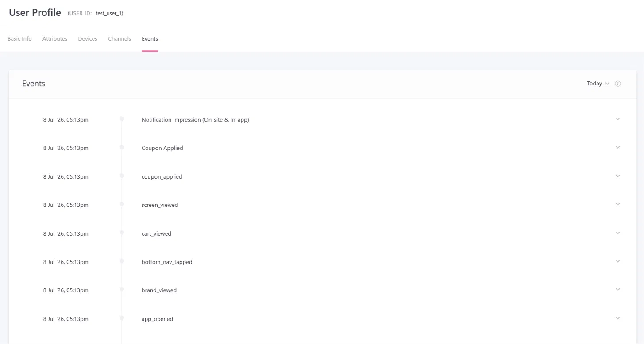The width and height of the screenshot is (644, 344).
Task: Click the info icon beside Today
Action: pyautogui.click(x=618, y=84)
